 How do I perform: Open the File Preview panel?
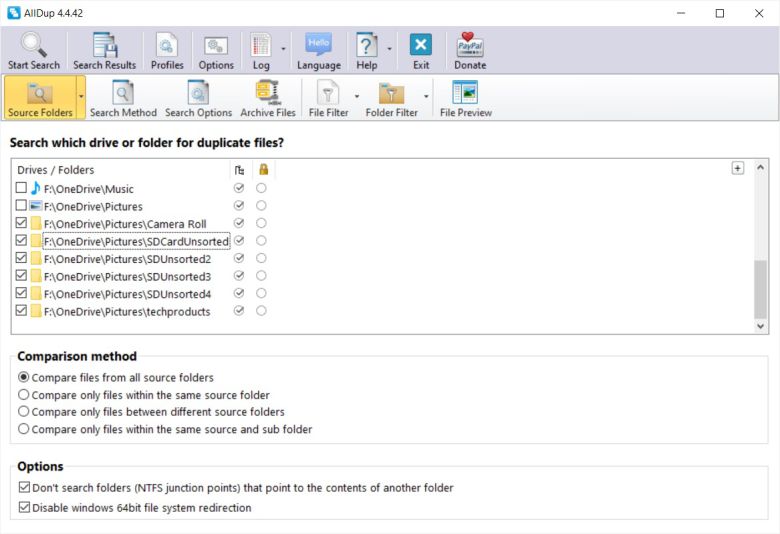[x=465, y=94]
